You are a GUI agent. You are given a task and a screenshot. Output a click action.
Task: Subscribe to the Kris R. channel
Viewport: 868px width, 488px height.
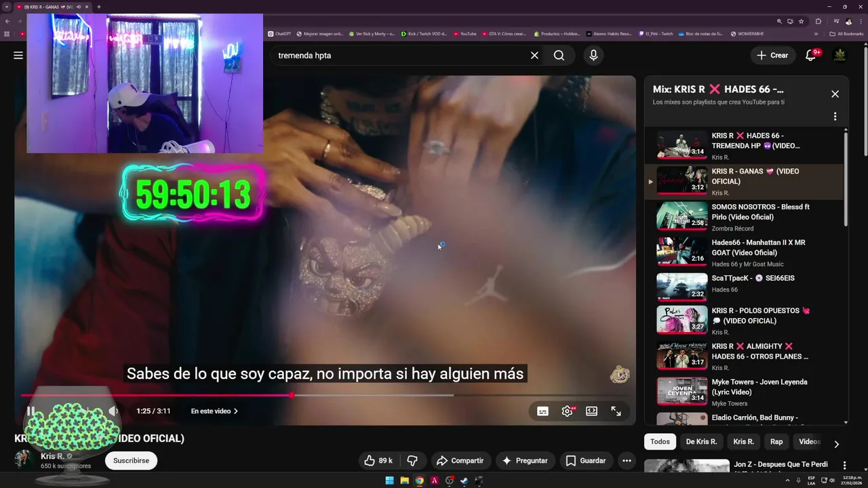[131, 461]
